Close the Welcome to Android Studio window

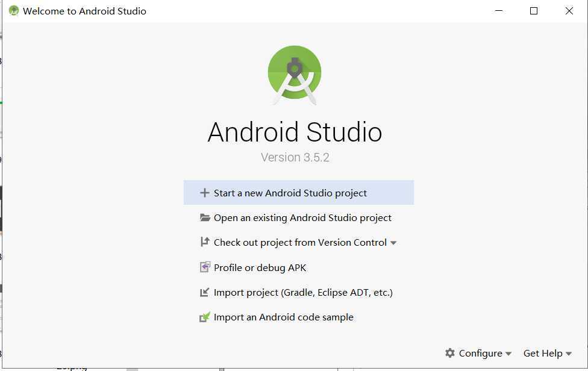pyautogui.click(x=569, y=11)
